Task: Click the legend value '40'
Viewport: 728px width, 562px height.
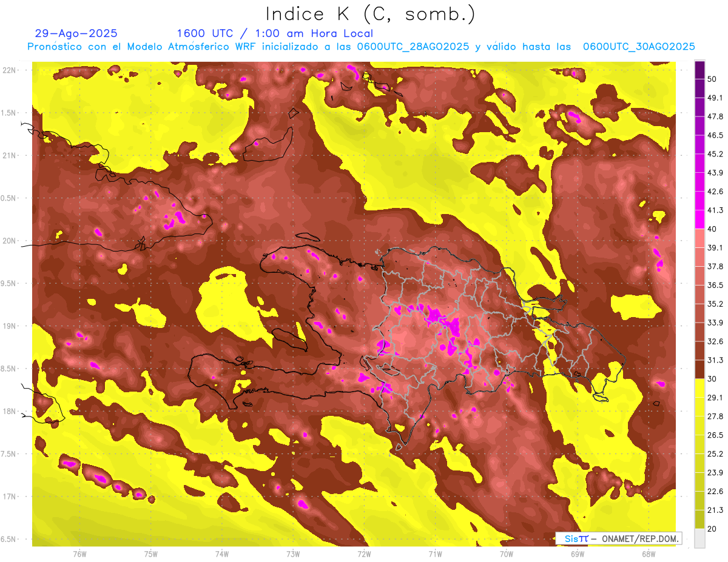Action: coord(712,229)
